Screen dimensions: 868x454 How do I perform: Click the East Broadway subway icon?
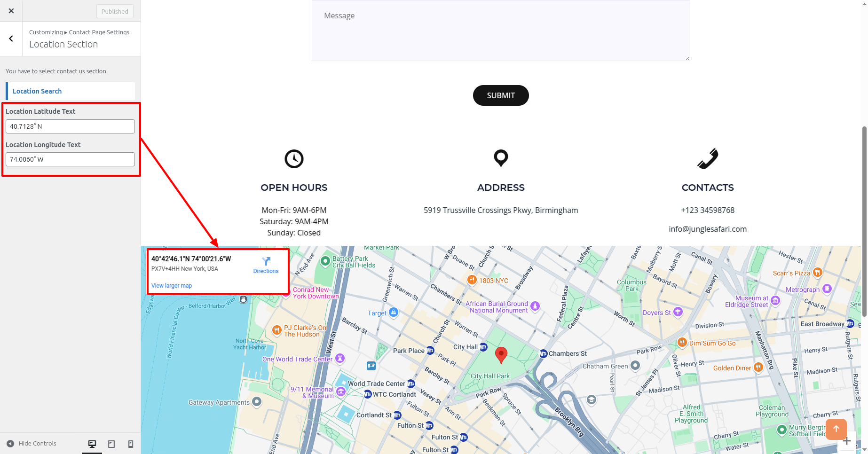click(x=850, y=324)
